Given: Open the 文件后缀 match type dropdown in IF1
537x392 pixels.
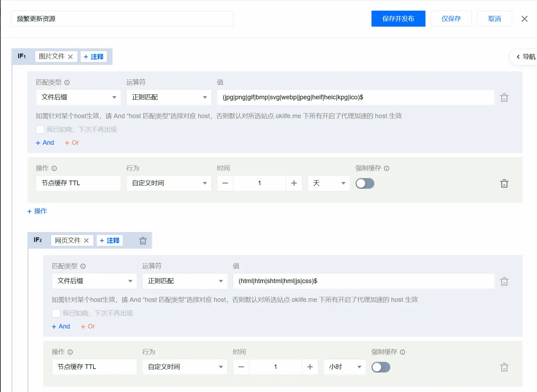Looking at the screenshot, I should 78,97.
